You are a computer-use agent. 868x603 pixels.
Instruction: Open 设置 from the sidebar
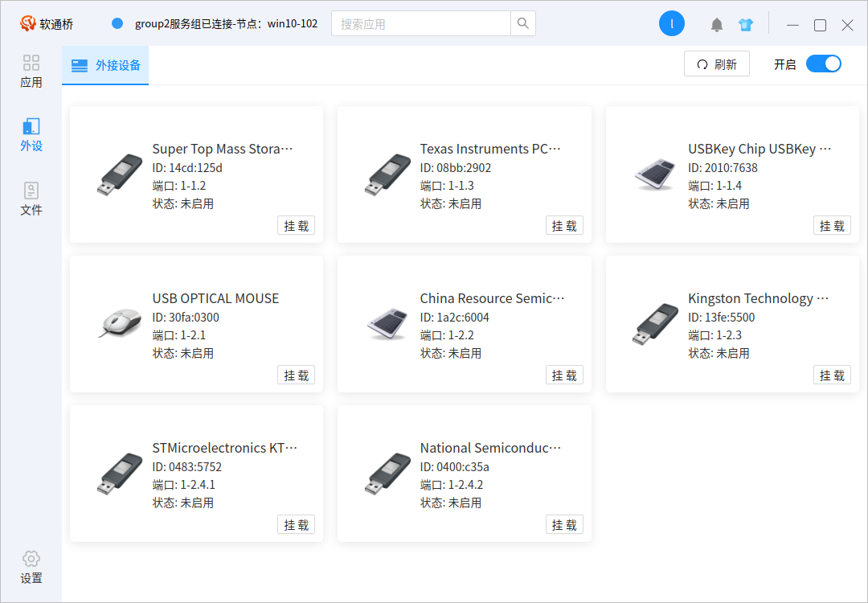[x=31, y=568]
